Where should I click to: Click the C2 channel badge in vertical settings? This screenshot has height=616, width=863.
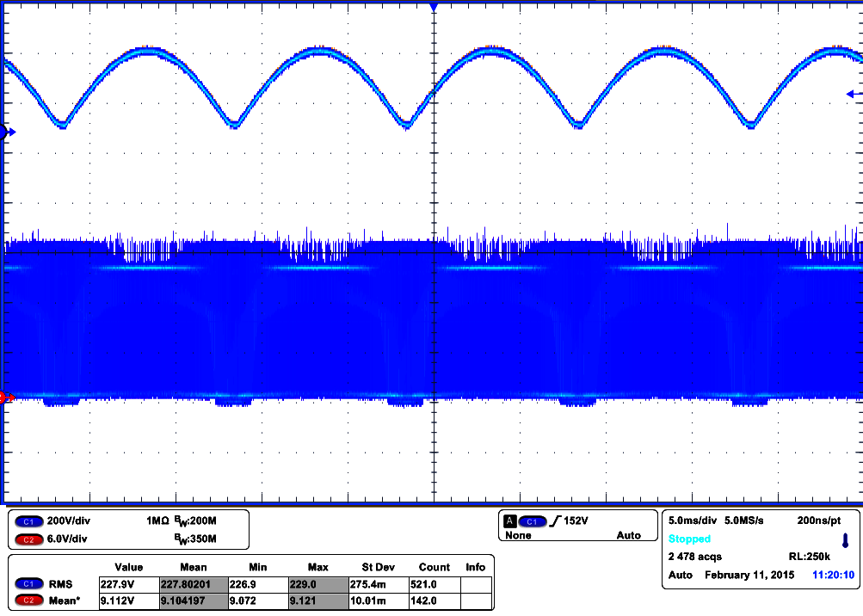(x=28, y=539)
